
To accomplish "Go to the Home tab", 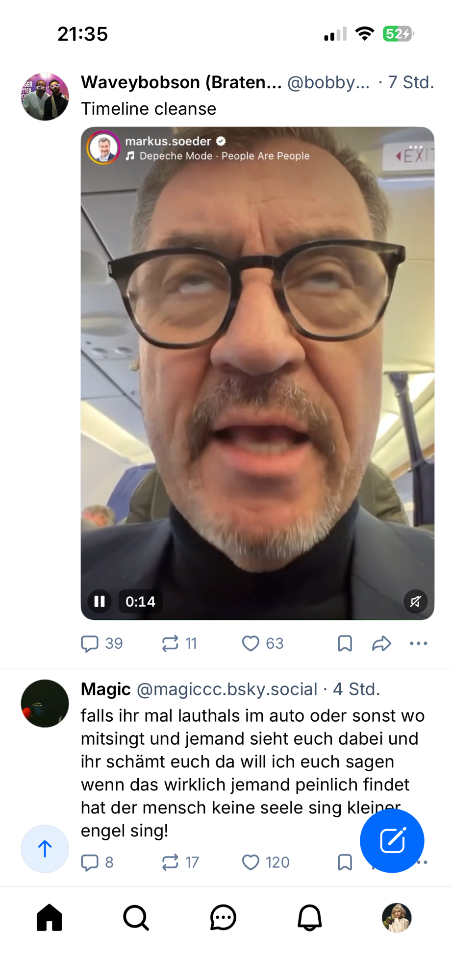I will (x=50, y=917).
